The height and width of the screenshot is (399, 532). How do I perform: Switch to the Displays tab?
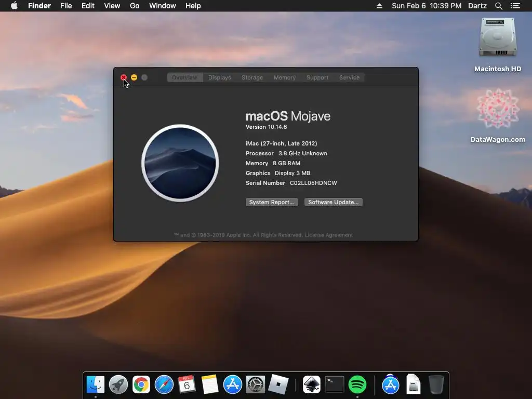[x=220, y=77]
